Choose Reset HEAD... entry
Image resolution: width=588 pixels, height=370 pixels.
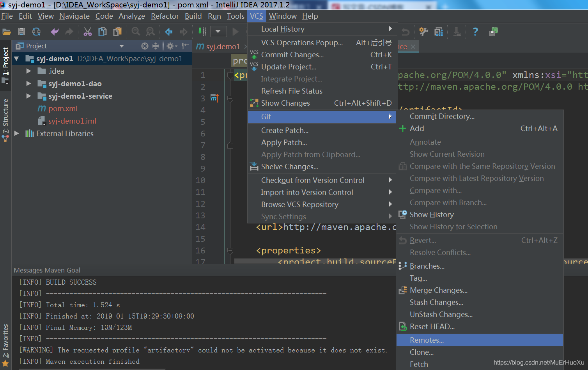(x=480, y=326)
